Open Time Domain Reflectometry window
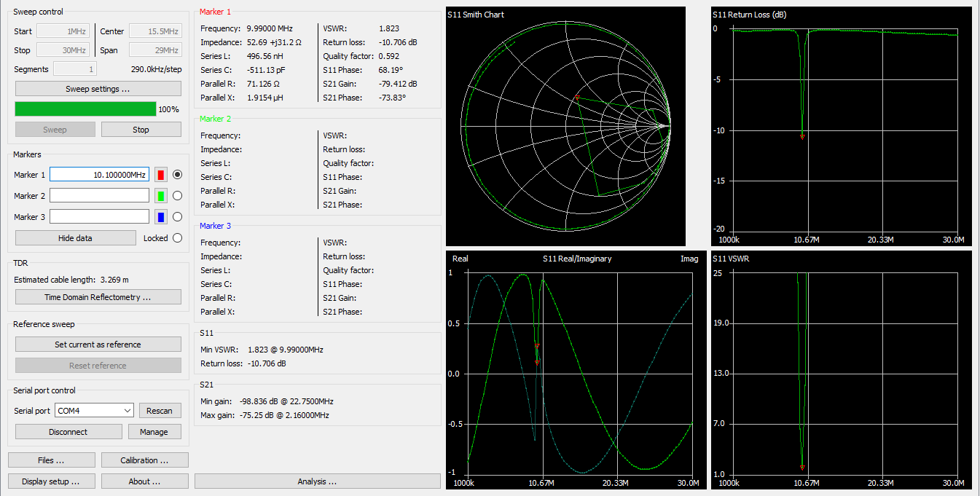This screenshot has width=980, height=496. click(x=98, y=297)
